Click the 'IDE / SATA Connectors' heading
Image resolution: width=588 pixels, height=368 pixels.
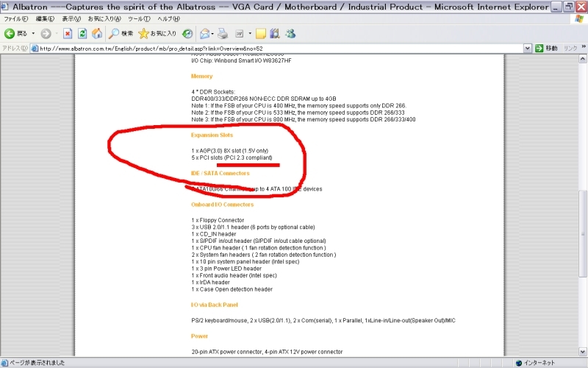coord(220,173)
